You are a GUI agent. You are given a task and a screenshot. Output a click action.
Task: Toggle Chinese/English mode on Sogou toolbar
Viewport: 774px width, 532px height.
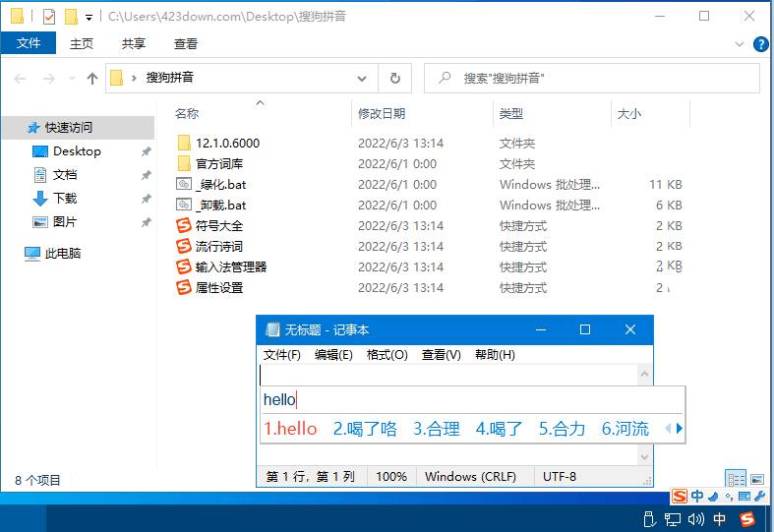tap(697, 497)
